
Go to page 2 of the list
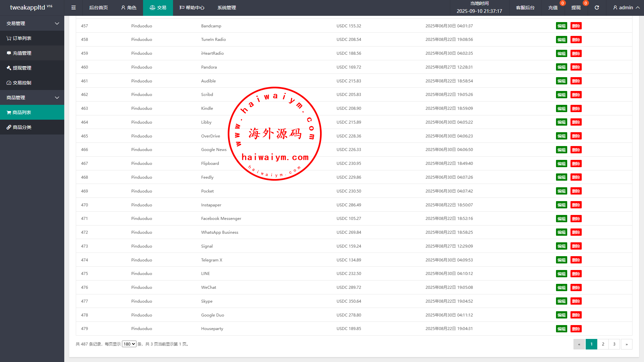point(603,344)
